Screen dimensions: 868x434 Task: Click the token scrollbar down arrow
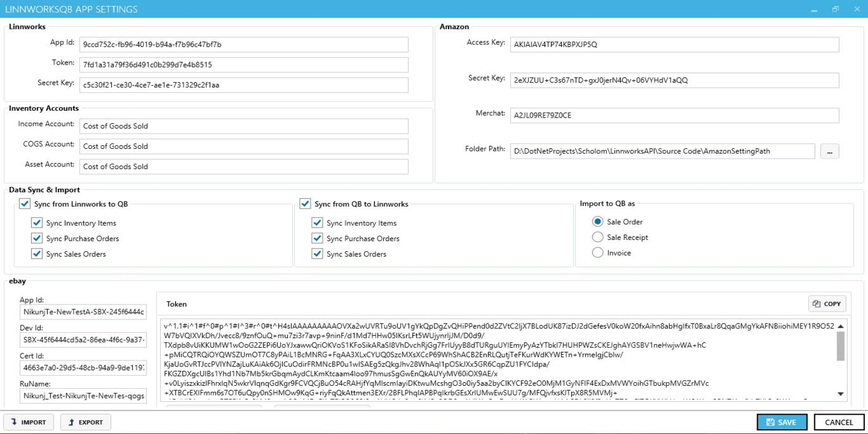[840, 394]
